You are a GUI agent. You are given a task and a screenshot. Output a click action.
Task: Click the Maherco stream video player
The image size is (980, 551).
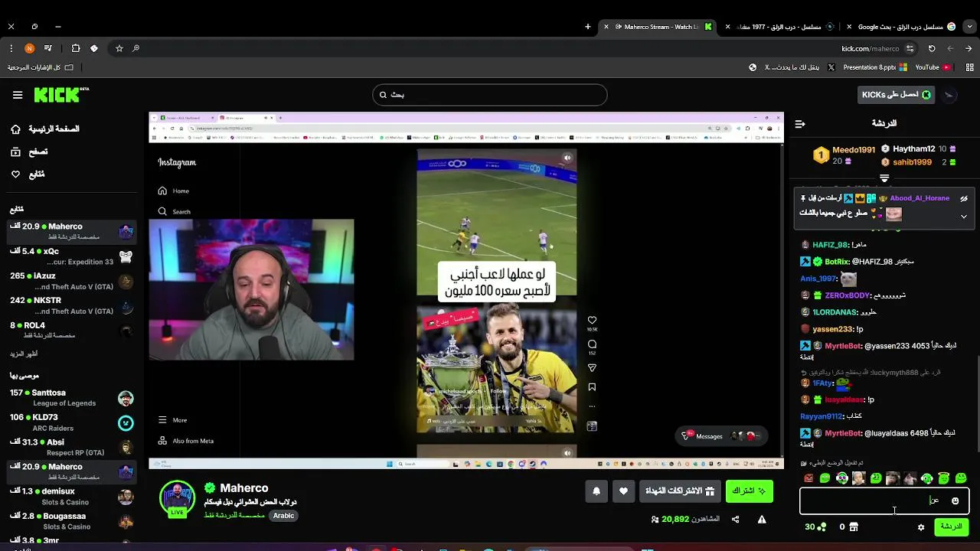pyautogui.click(x=466, y=291)
